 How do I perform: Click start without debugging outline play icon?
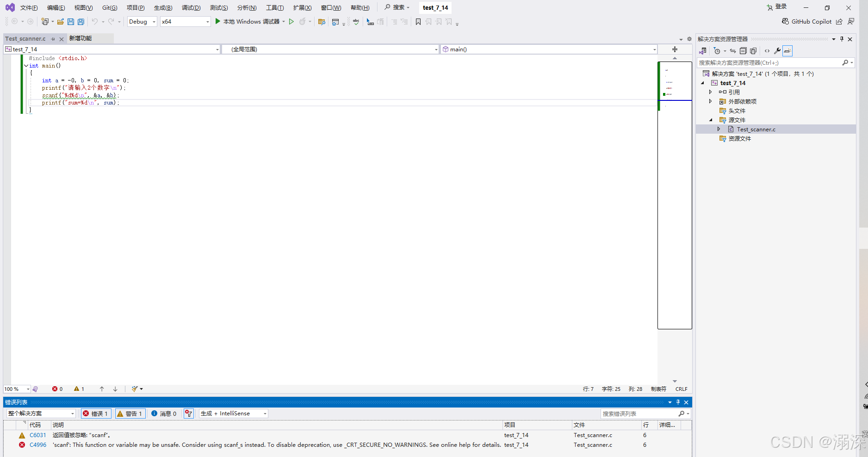[x=291, y=22]
